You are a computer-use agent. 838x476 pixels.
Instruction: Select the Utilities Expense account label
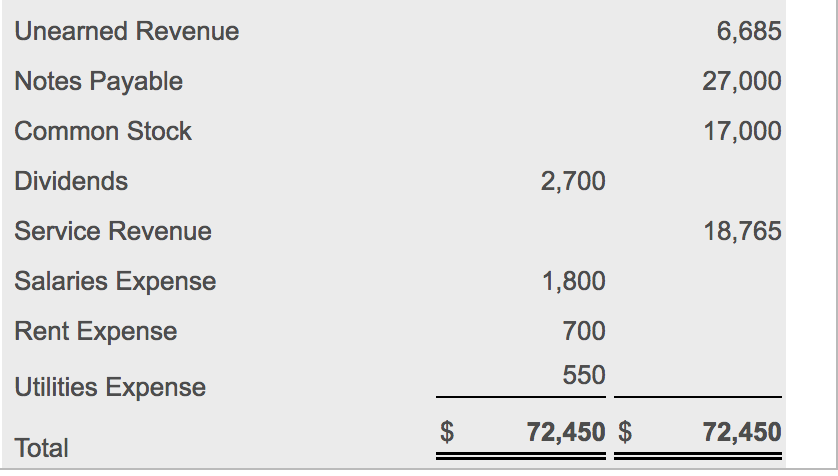click(x=110, y=387)
